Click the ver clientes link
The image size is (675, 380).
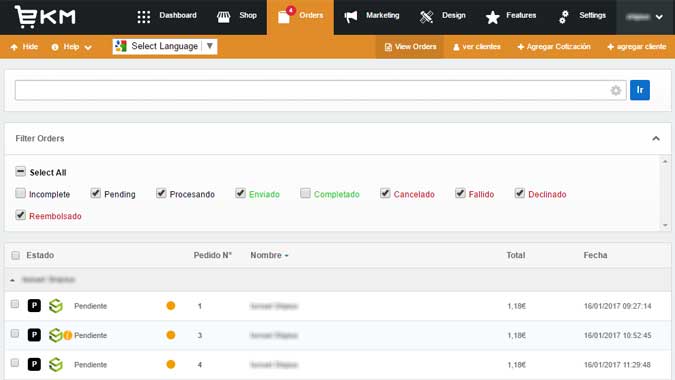pyautogui.click(x=477, y=47)
